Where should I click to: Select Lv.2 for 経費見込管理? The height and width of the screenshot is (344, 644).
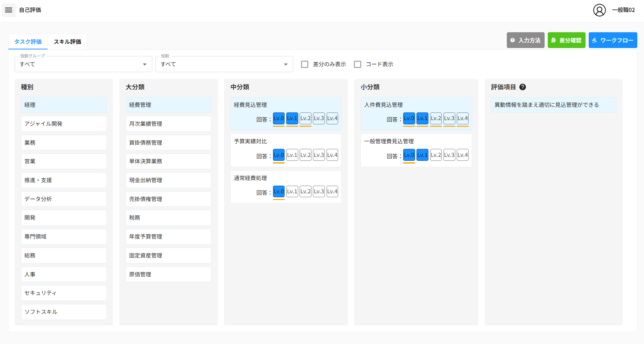pyautogui.click(x=305, y=118)
